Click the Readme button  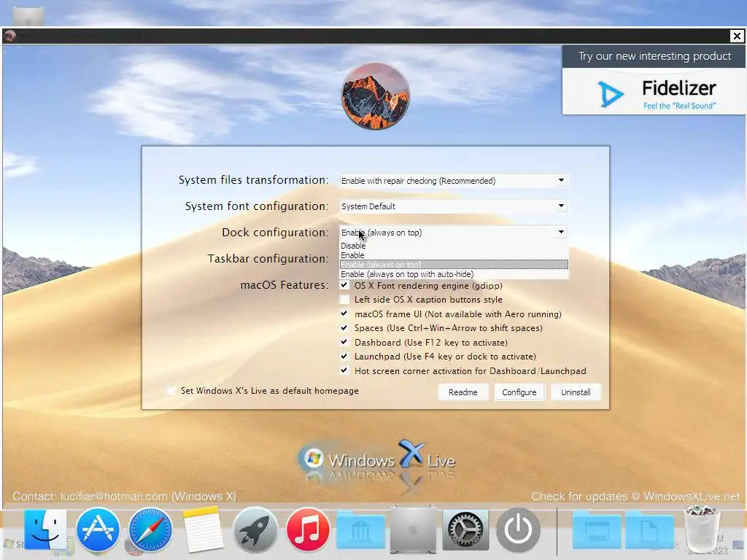[x=462, y=392]
